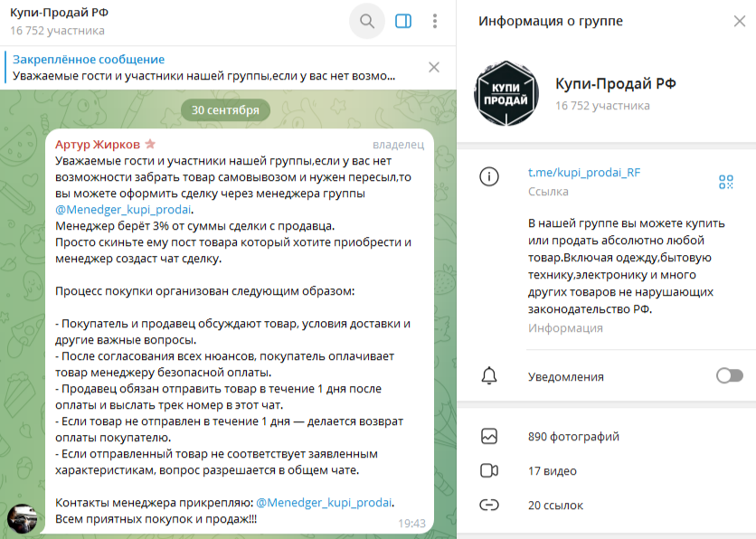Click the video camera icon for 17 видео
Screen dimensions: 756x539
[x=489, y=470]
